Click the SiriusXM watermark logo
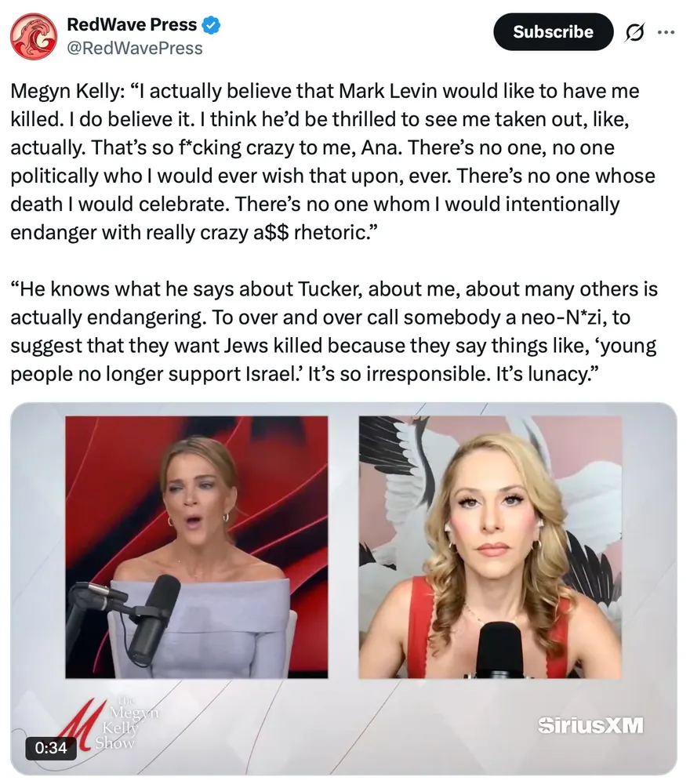690x784 pixels. point(590,725)
